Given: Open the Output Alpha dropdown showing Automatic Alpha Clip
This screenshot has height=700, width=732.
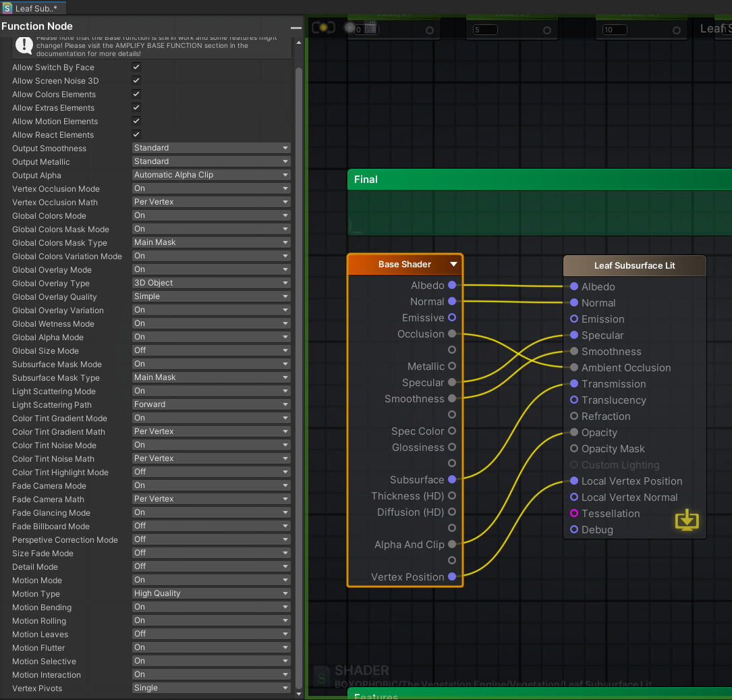Looking at the screenshot, I should (x=211, y=174).
